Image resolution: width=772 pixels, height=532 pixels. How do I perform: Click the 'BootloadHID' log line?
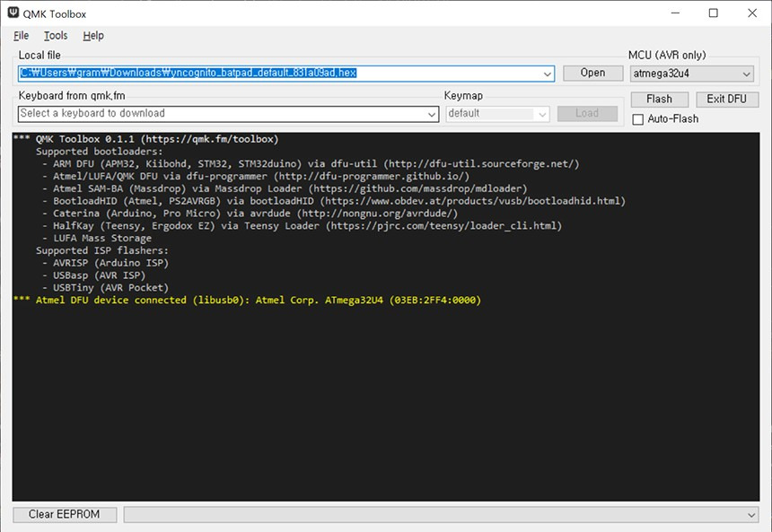tap(334, 201)
